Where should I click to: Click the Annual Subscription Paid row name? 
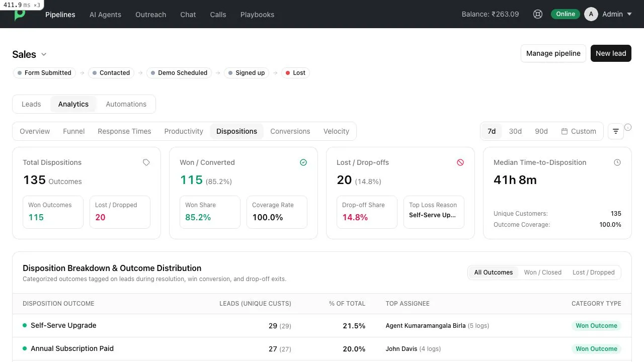72,348
